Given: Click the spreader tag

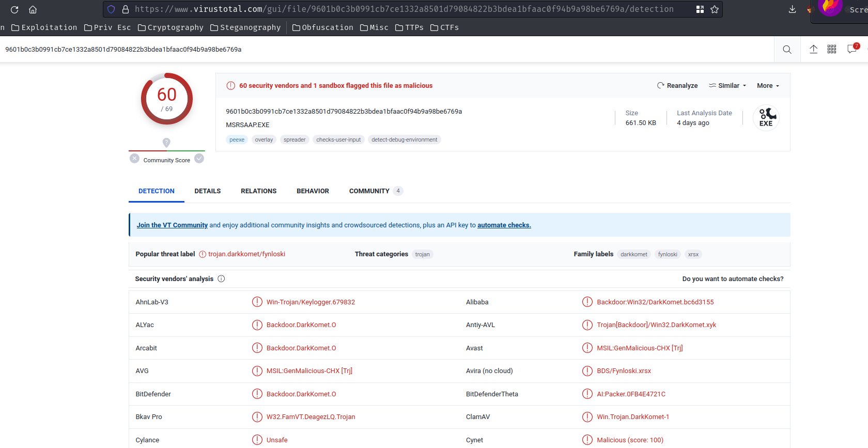Looking at the screenshot, I should pyautogui.click(x=295, y=140).
